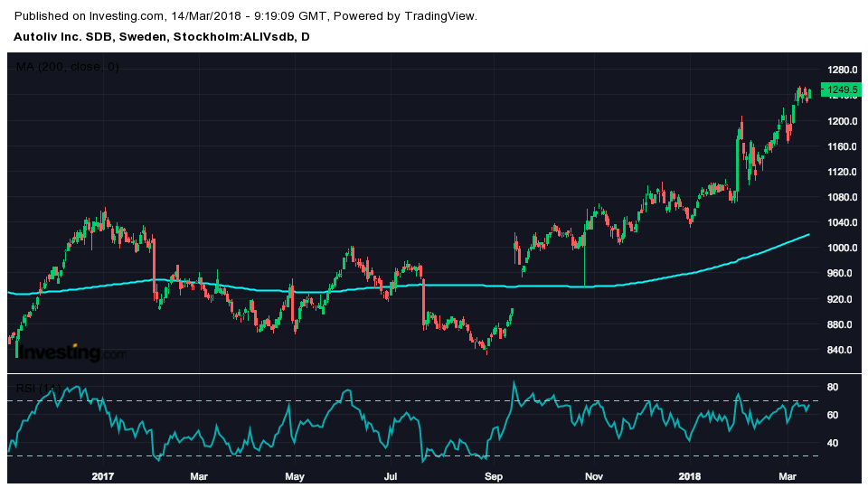
Task: Click the RSI 40 level label
Action: click(x=833, y=443)
